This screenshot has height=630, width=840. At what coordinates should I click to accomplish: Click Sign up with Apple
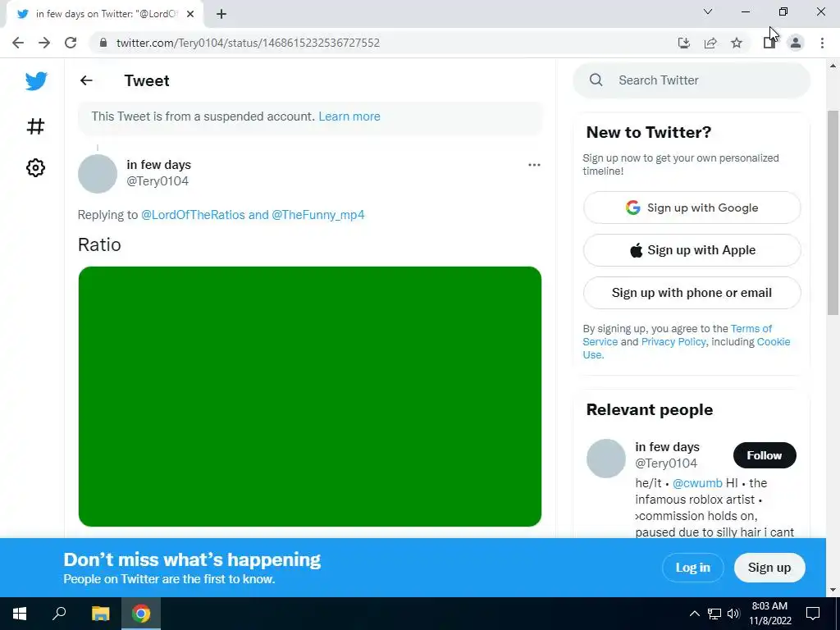click(x=692, y=249)
